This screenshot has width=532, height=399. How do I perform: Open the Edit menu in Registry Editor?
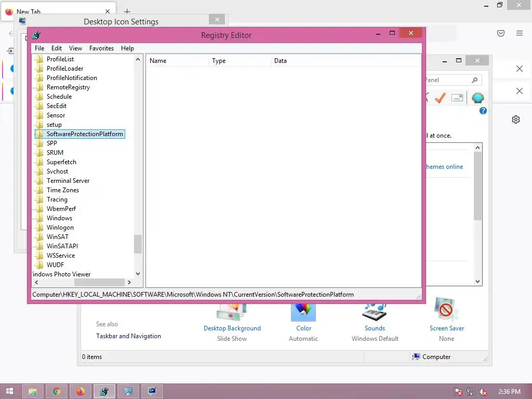click(x=56, y=48)
